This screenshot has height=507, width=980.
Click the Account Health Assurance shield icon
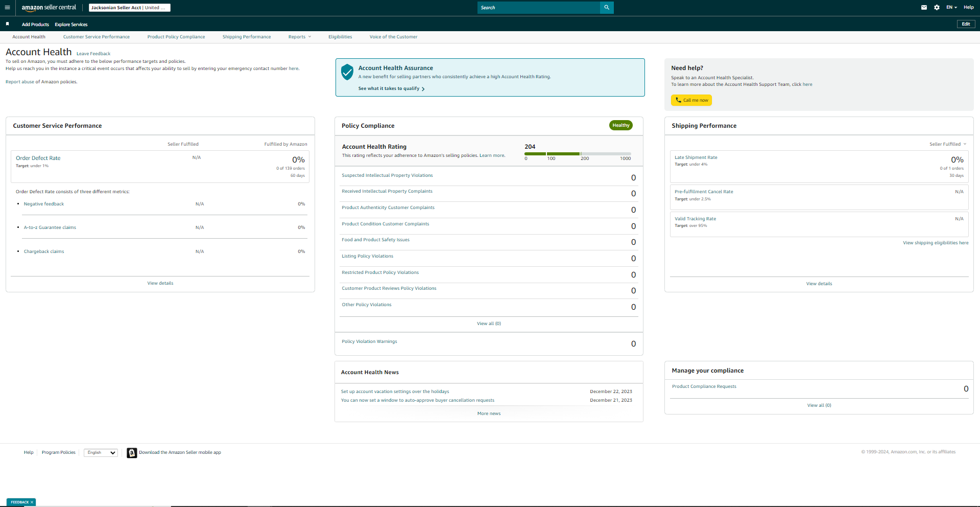coord(347,72)
